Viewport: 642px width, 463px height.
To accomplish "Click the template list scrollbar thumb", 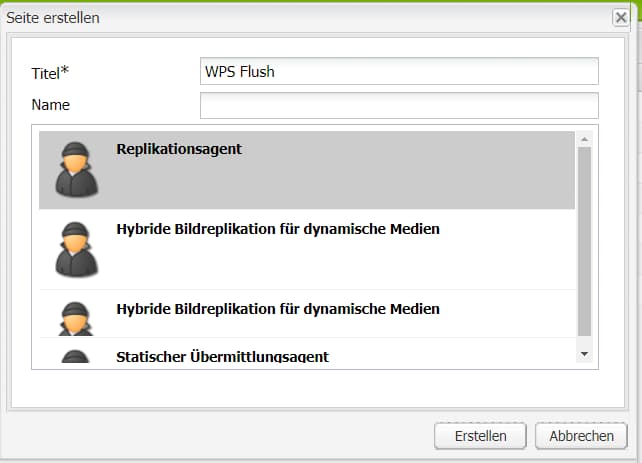I will pyautogui.click(x=585, y=240).
